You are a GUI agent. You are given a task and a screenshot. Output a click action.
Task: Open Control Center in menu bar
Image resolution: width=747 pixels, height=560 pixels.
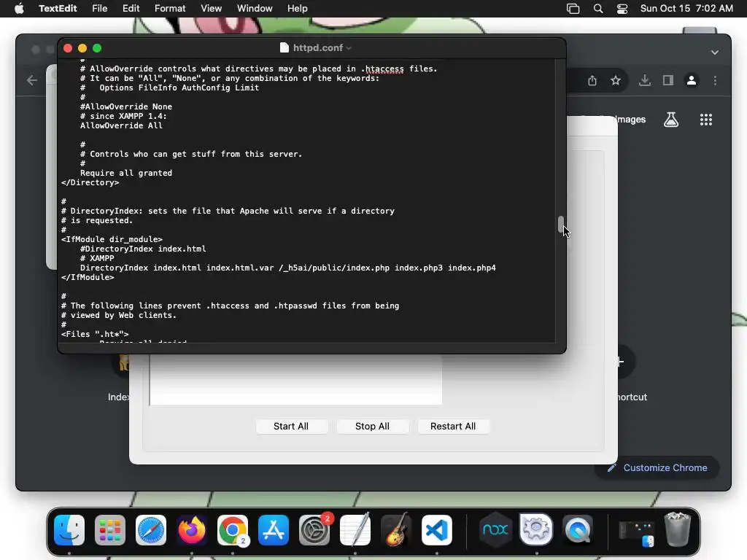tap(622, 9)
